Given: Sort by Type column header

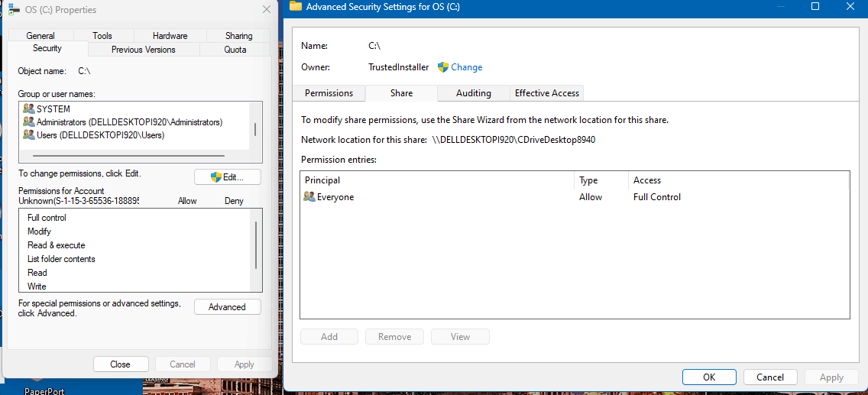Looking at the screenshot, I should (x=602, y=180).
